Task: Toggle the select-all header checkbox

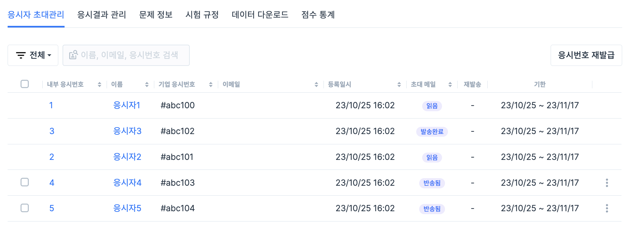Action: pos(25,84)
